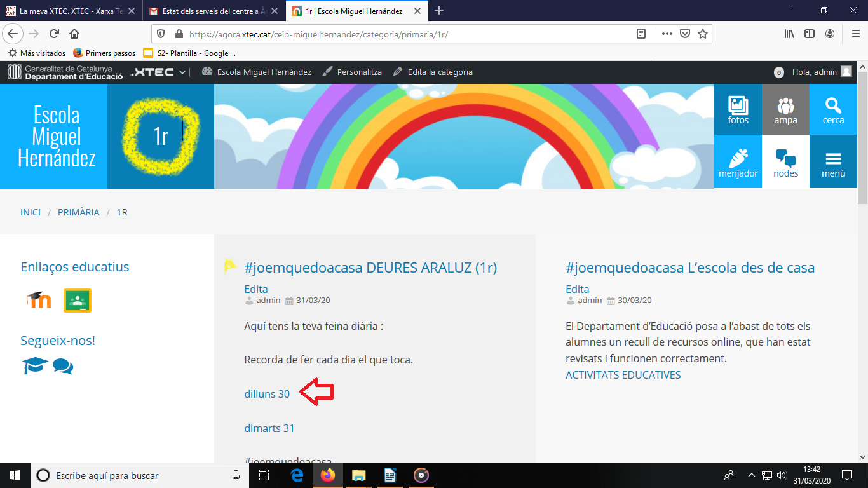The width and height of the screenshot is (868, 488).
Task: Open Firefox hamburger application menu
Action: click(855, 34)
